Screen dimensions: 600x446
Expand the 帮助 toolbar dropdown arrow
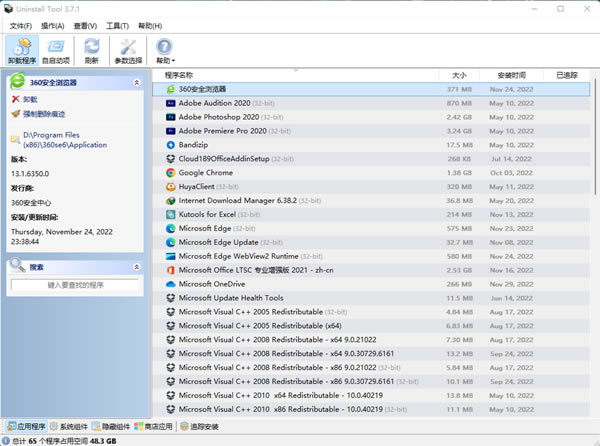(x=174, y=61)
